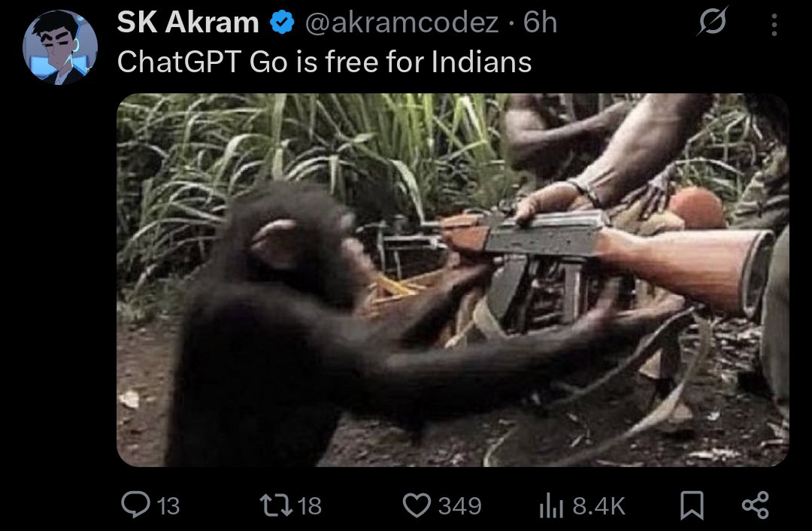Click the repost arrows icon
Image resolution: width=812 pixels, height=531 pixels.
(x=276, y=505)
